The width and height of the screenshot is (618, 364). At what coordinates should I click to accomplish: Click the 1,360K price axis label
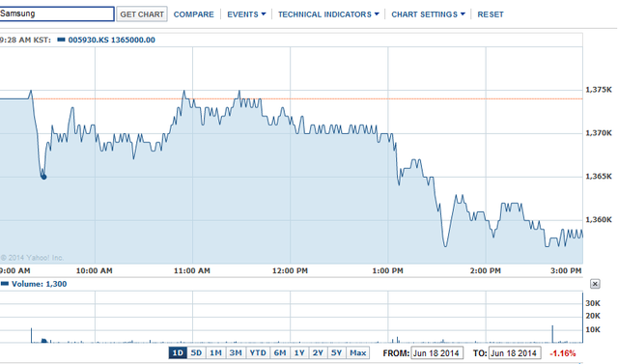tap(599, 220)
